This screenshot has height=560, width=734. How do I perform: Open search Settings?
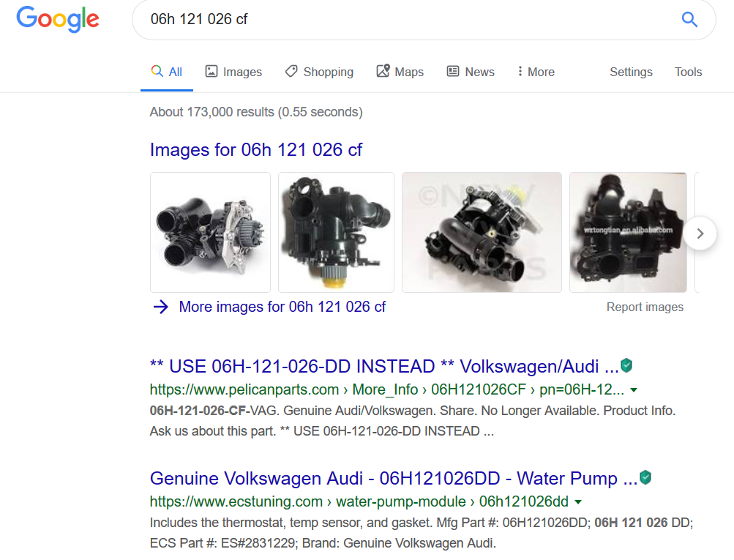(631, 72)
